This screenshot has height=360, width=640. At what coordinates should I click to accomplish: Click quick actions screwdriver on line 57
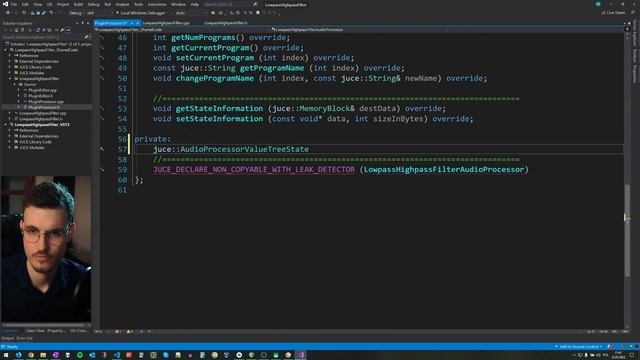pos(102,149)
